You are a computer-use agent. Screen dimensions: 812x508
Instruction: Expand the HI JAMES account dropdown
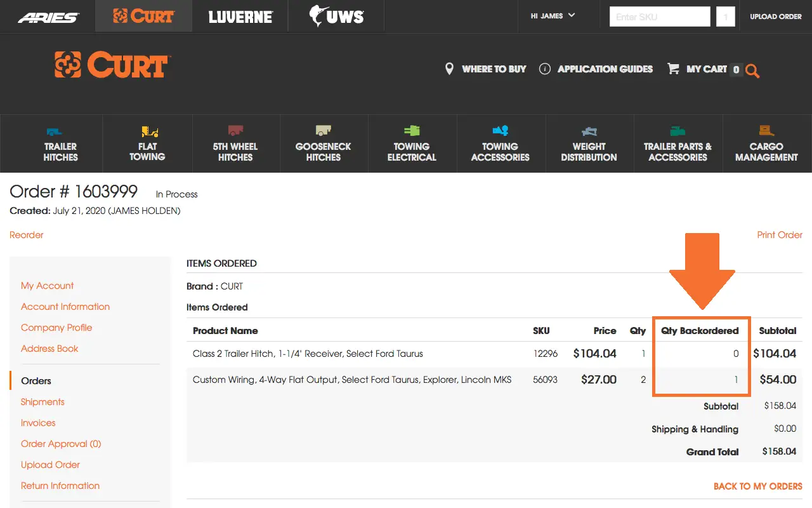[552, 17]
